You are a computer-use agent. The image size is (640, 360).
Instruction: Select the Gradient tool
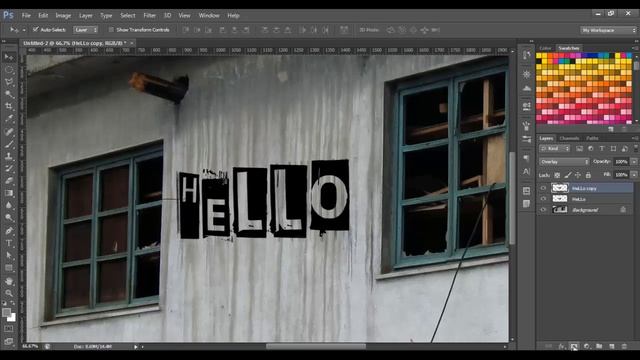click(x=9, y=193)
